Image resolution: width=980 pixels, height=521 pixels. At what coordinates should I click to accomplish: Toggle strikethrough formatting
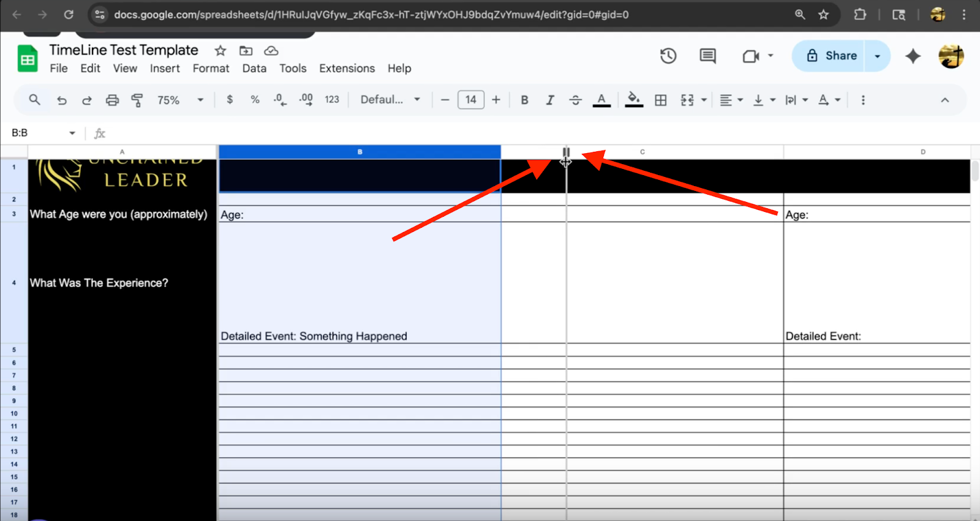coord(575,100)
